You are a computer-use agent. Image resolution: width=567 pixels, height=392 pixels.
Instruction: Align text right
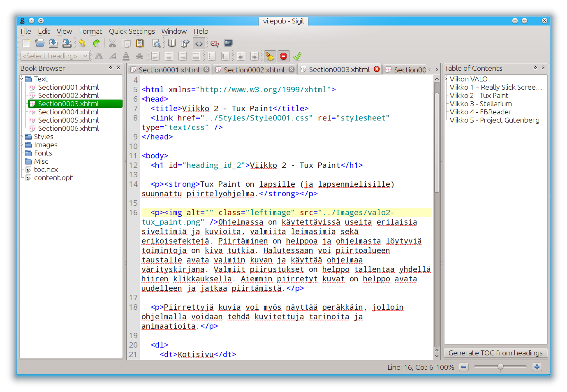point(183,56)
